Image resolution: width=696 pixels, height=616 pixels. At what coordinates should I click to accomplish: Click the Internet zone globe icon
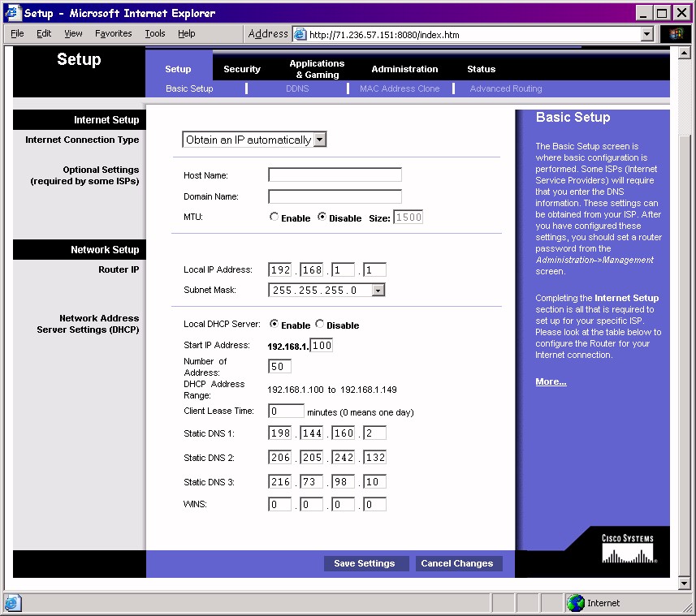tap(576, 603)
